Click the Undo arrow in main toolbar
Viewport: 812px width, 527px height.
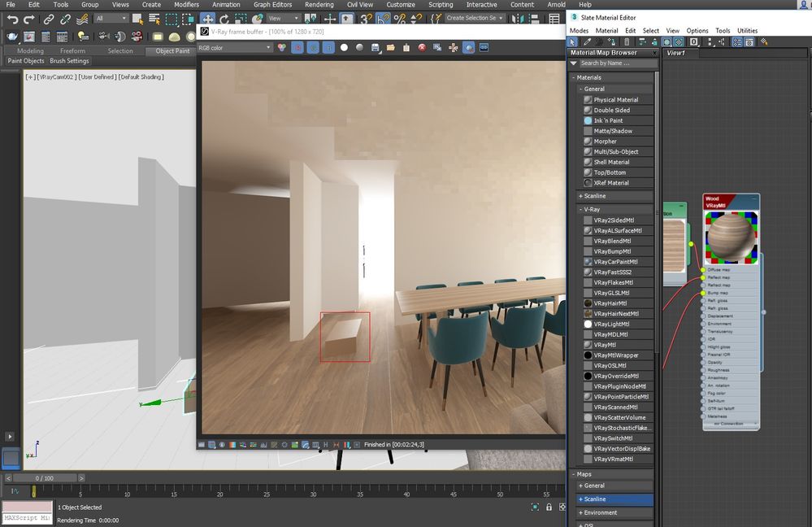(12, 19)
